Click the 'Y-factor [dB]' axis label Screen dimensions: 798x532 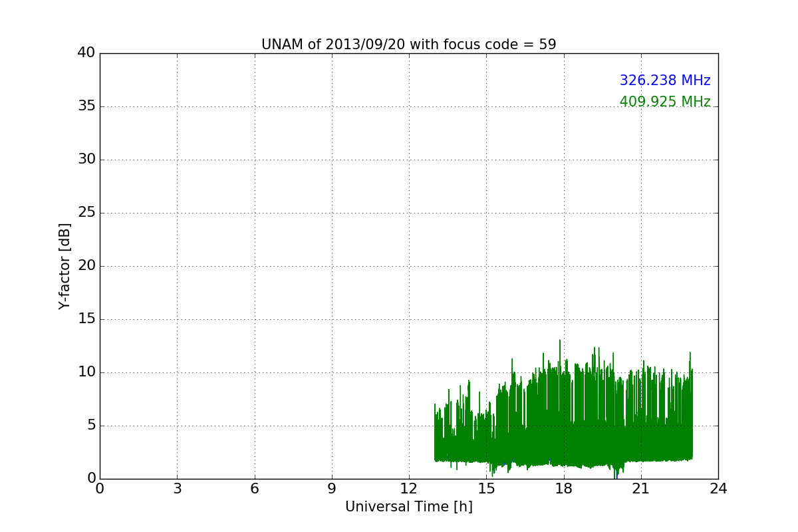click(x=65, y=266)
